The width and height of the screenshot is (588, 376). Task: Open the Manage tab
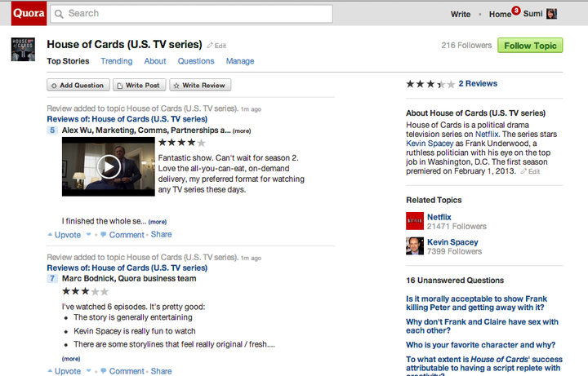pyautogui.click(x=240, y=61)
